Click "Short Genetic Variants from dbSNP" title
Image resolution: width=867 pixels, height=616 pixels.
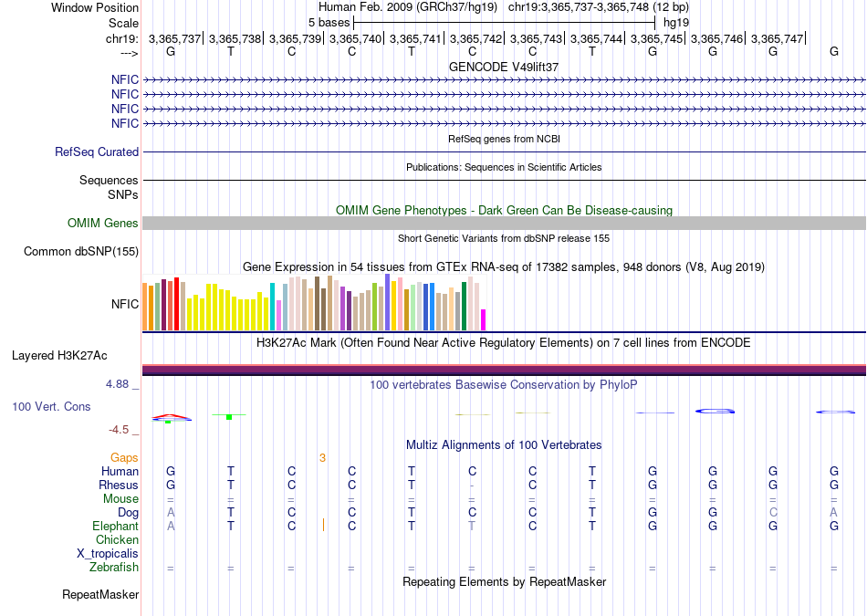point(504,238)
